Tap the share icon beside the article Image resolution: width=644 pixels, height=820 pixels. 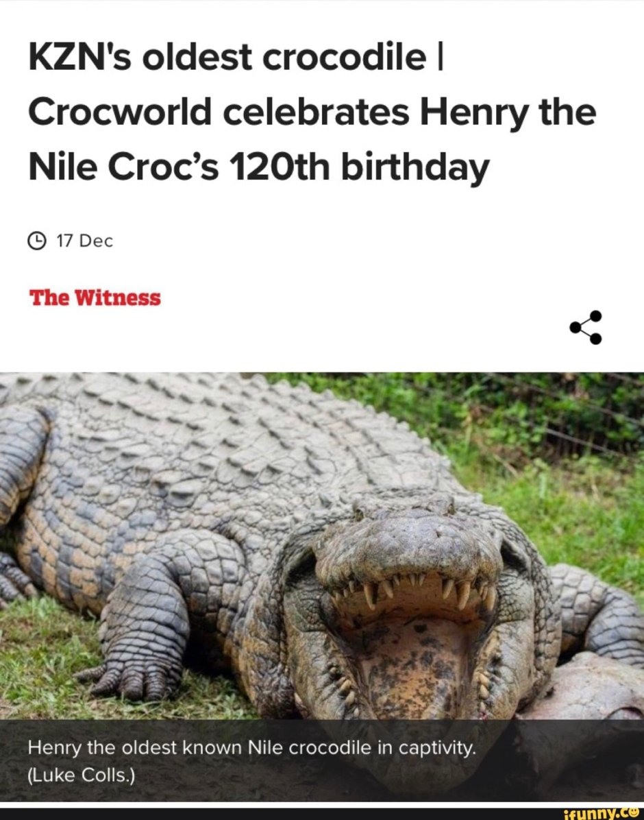coord(586,327)
